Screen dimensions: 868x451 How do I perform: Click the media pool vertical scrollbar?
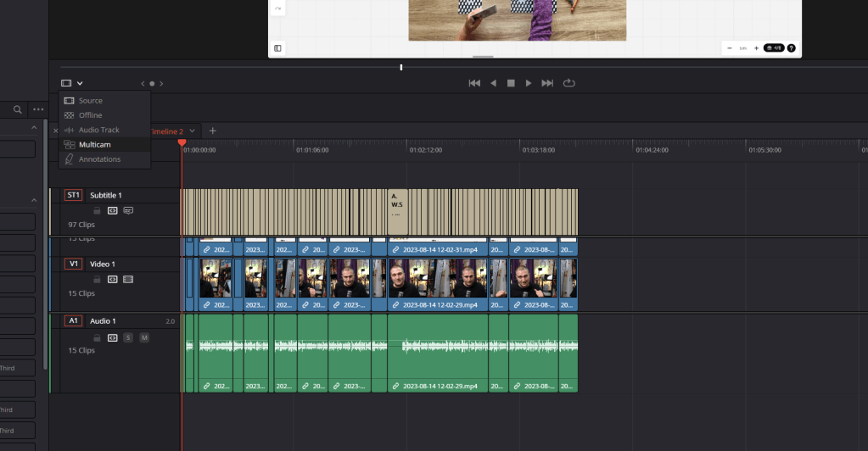45,246
